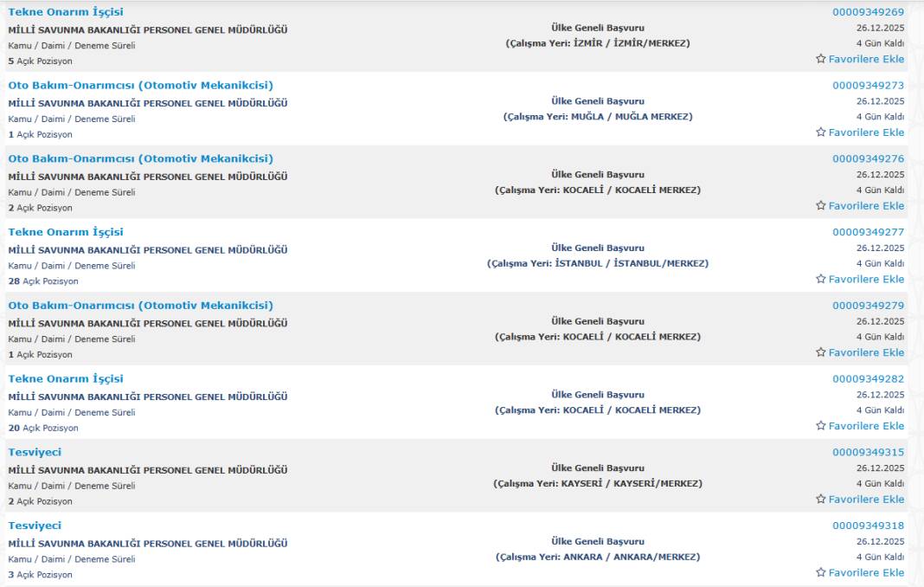924x587 pixels.
Task: Click the favorite star for listing 00009349269
Action: coord(821,59)
